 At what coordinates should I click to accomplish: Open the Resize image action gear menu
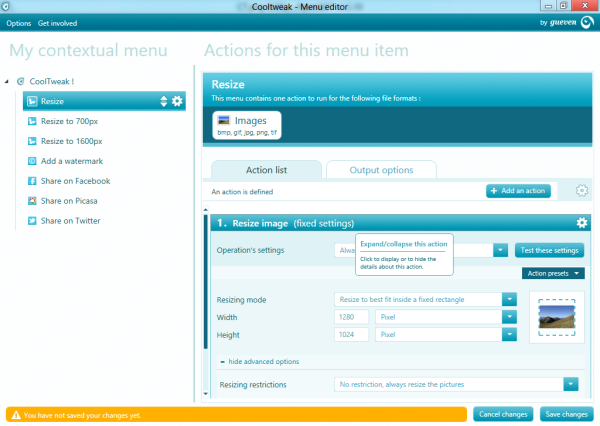[582, 223]
